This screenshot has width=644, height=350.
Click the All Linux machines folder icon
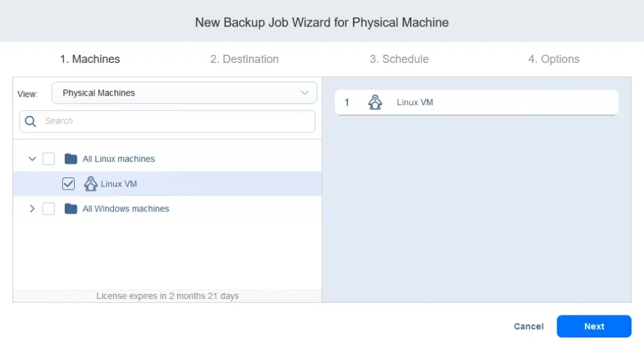tap(71, 159)
